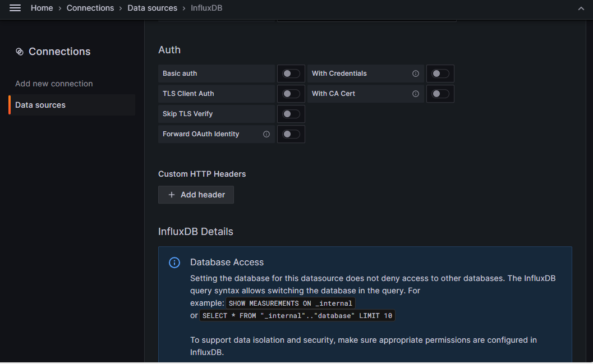The width and height of the screenshot is (593, 364).
Task: Click info icon beside With Credentials
Action: 416,73
